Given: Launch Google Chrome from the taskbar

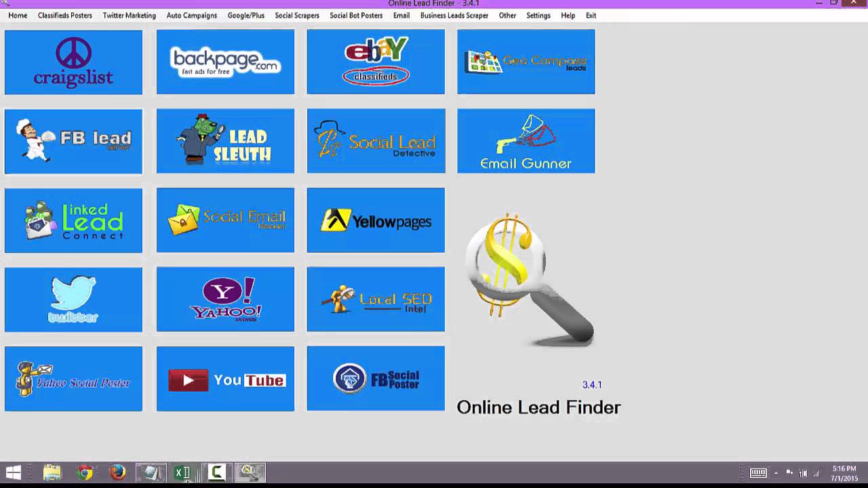Looking at the screenshot, I should (85, 472).
